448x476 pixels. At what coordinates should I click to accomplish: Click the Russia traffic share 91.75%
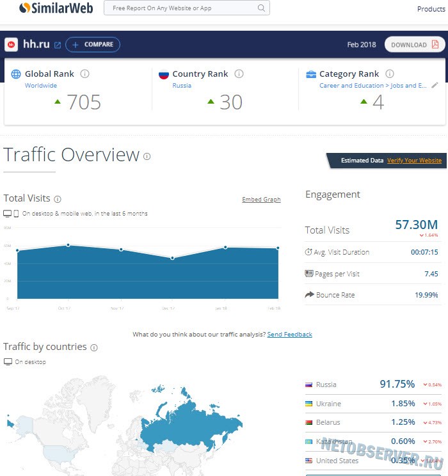pyautogui.click(x=397, y=384)
